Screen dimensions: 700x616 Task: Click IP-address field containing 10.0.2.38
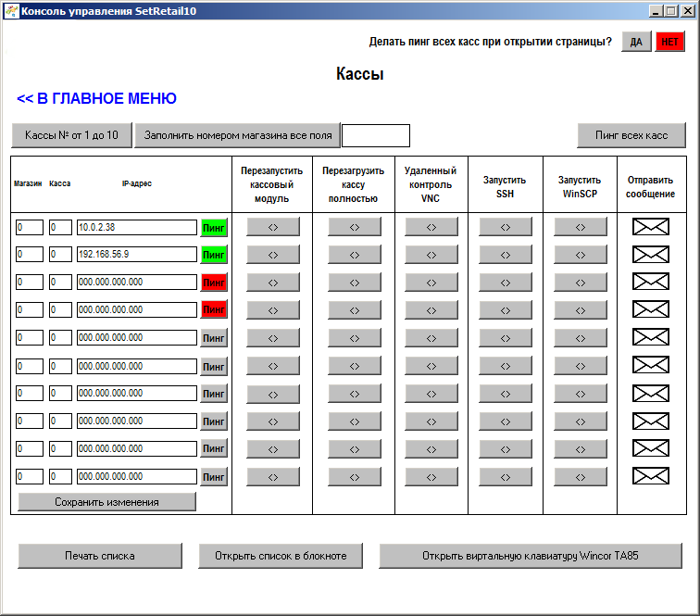(137, 227)
